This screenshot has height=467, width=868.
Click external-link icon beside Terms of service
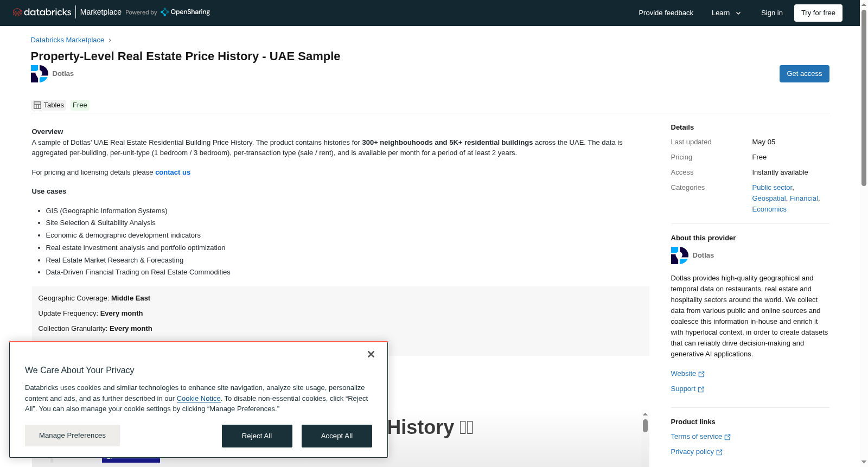click(727, 437)
